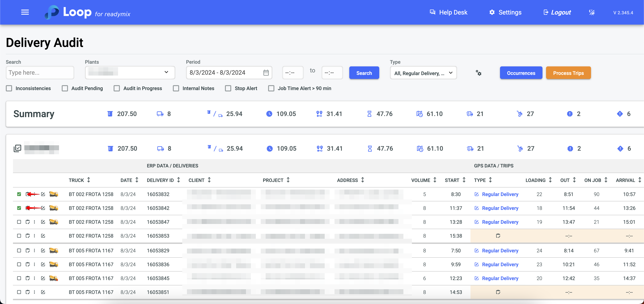The width and height of the screenshot is (644, 304).
Task: Sort table by TRUCK column
Action: (89, 180)
